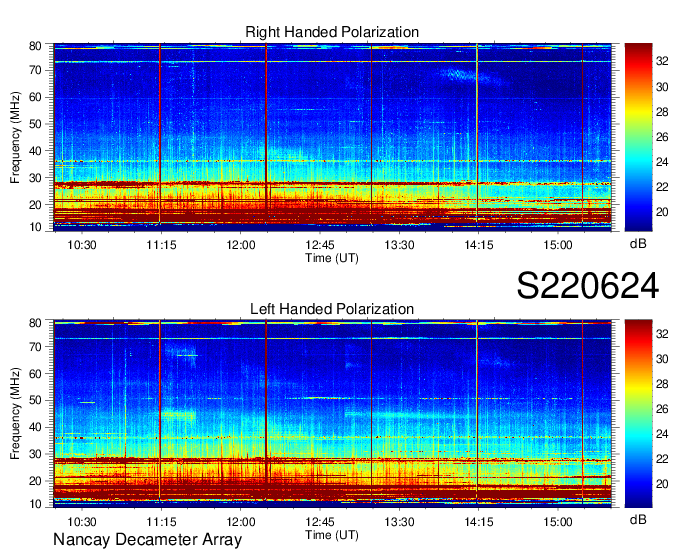Click inside the Left Handed Polarization spectrogram
Viewport: 680px width, 552px height.
(332, 414)
